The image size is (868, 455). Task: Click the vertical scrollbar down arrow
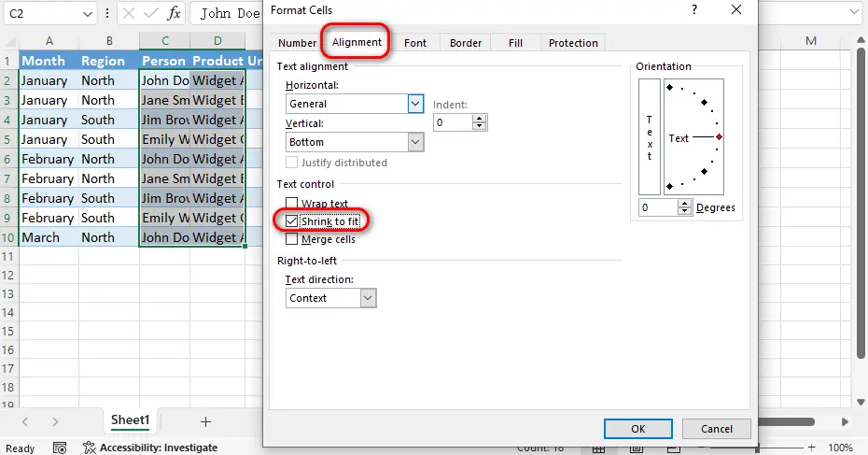(861, 403)
